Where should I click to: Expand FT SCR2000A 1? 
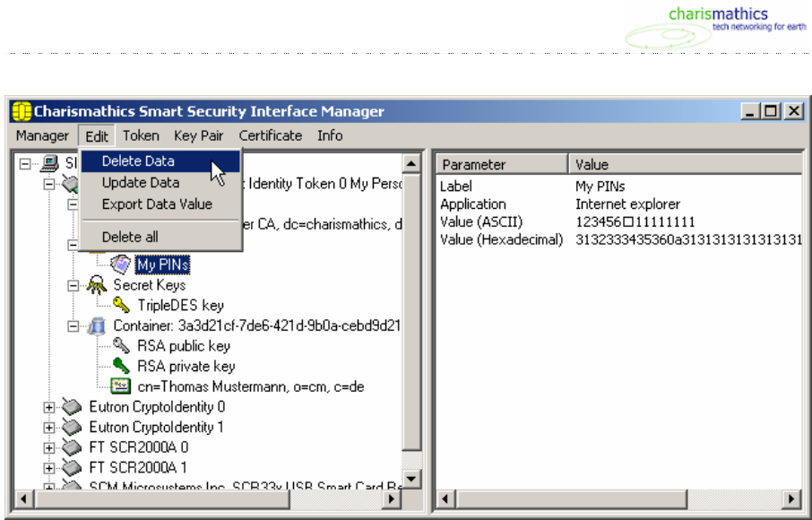point(49,468)
